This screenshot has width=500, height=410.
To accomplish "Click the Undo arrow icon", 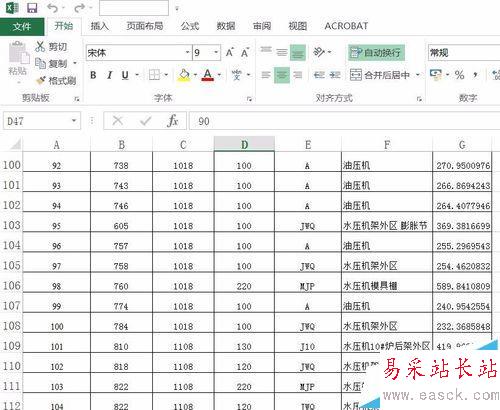I will 53,8.
